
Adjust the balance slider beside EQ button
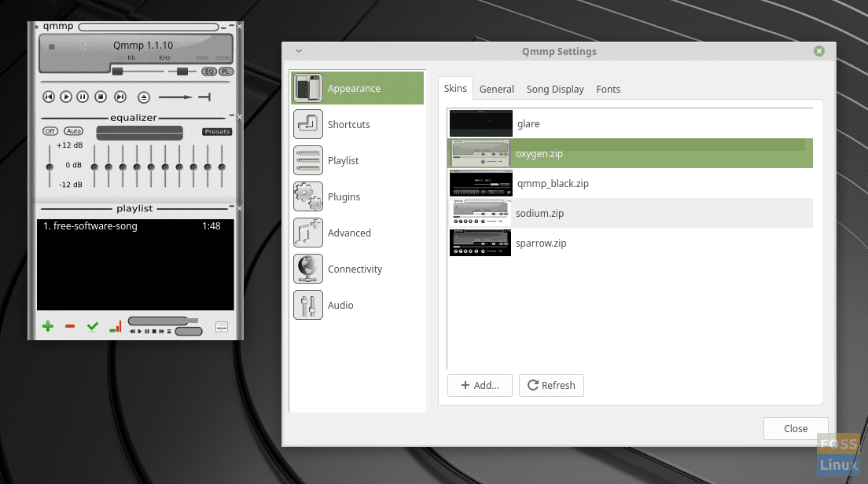click(x=182, y=71)
